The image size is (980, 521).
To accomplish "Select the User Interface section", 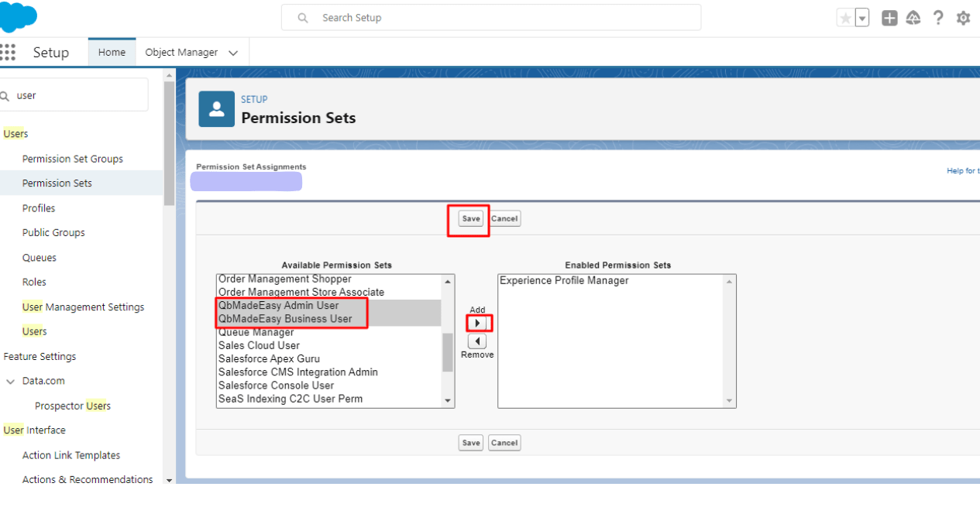I will 34,430.
